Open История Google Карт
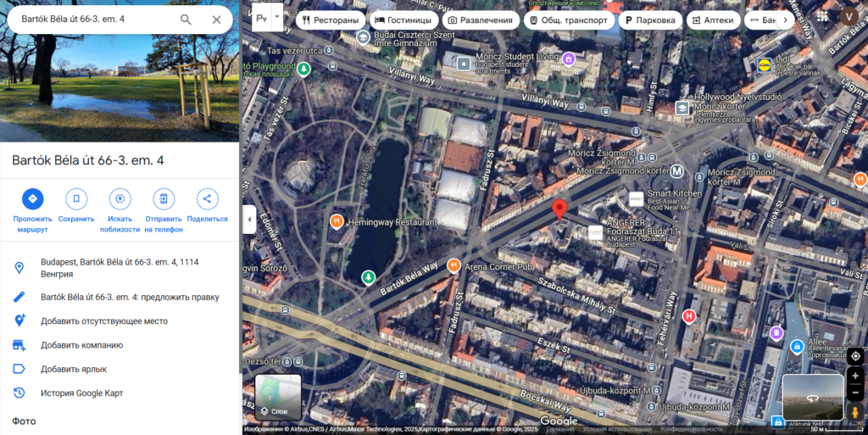The image size is (868, 435). tap(120, 393)
